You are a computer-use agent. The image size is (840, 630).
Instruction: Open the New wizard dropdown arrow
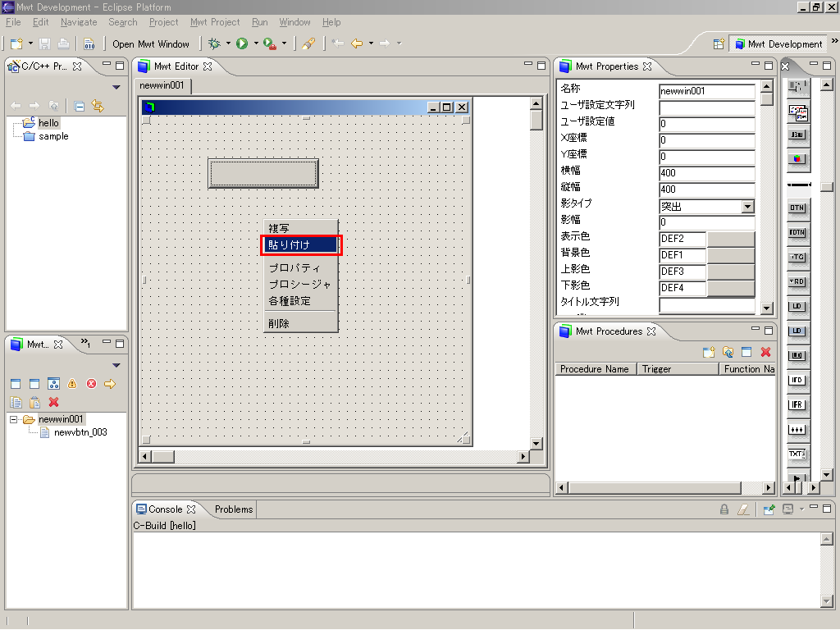pos(30,43)
